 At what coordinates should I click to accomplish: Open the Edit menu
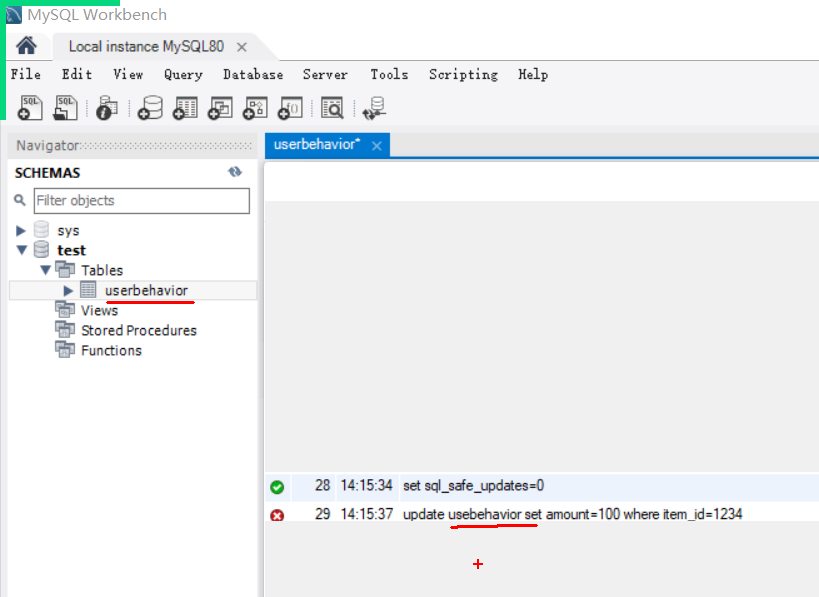click(77, 75)
